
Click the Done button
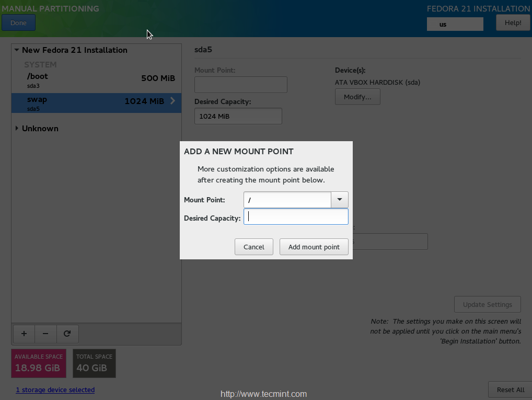click(18, 23)
